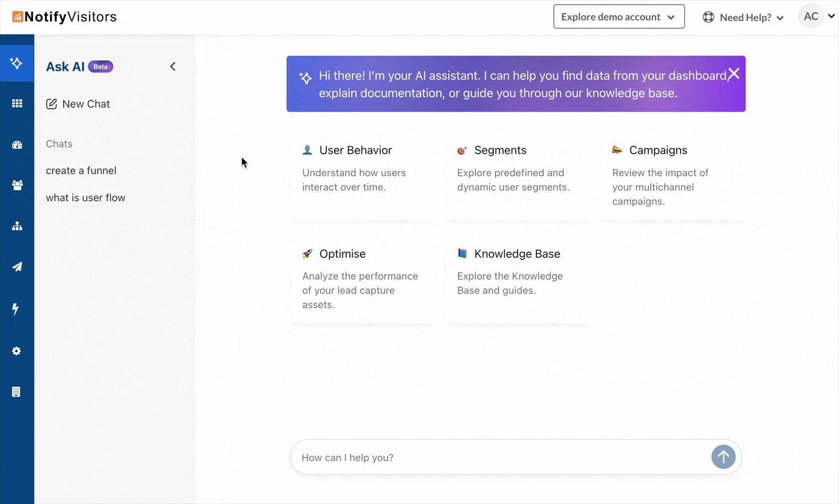Open the 'create a funnel' chat
Viewport: 839px width, 504px height.
pos(81,170)
